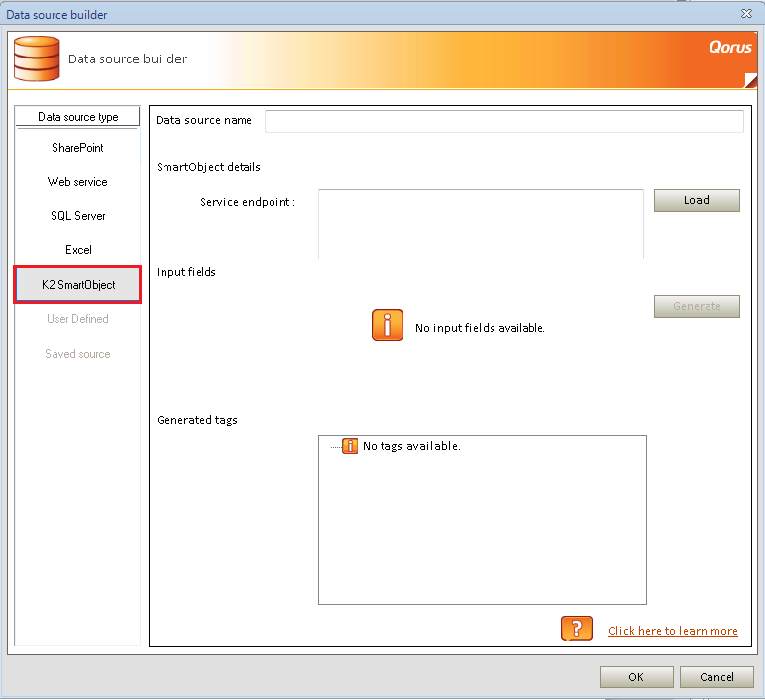Click the 'Data source builder' banner title
The width and height of the screenshot is (765, 700).
[x=128, y=59]
